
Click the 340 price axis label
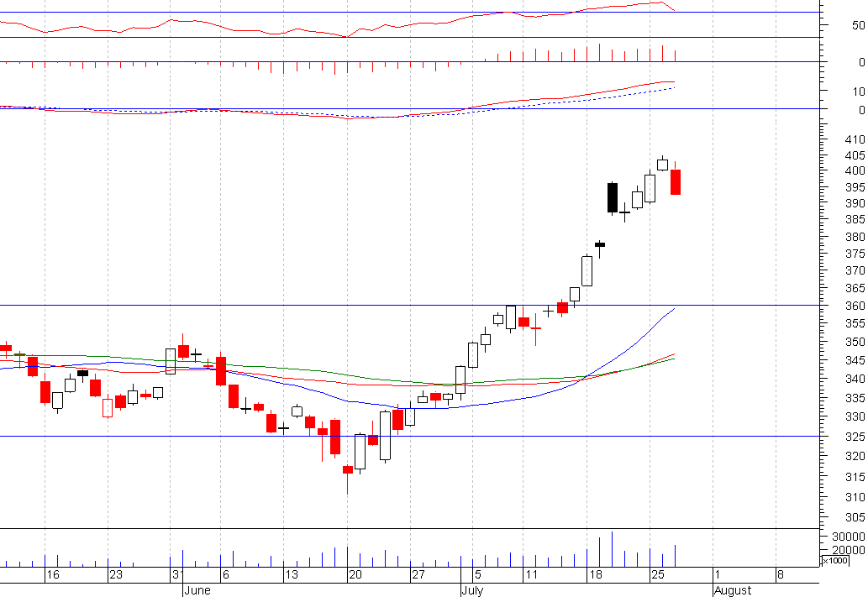pyautogui.click(x=855, y=379)
